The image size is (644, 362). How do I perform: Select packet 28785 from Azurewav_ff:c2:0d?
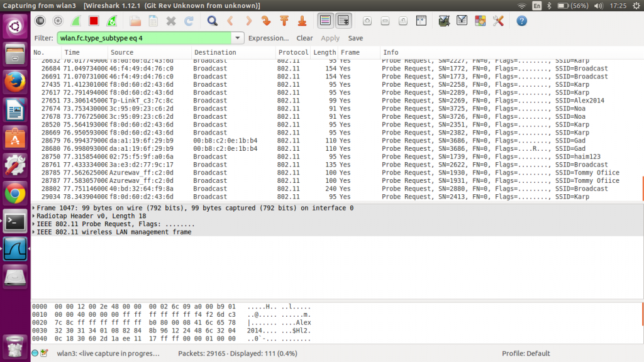click(x=337, y=172)
